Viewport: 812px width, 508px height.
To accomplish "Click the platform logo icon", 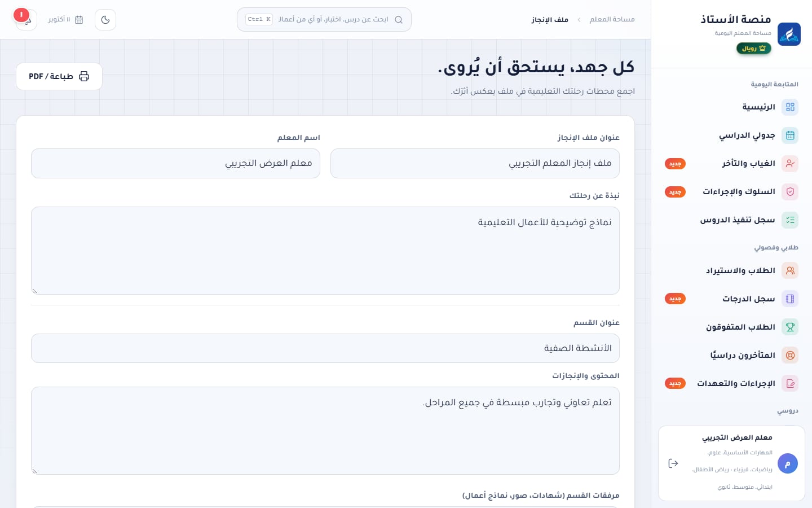I will tap(789, 34).
